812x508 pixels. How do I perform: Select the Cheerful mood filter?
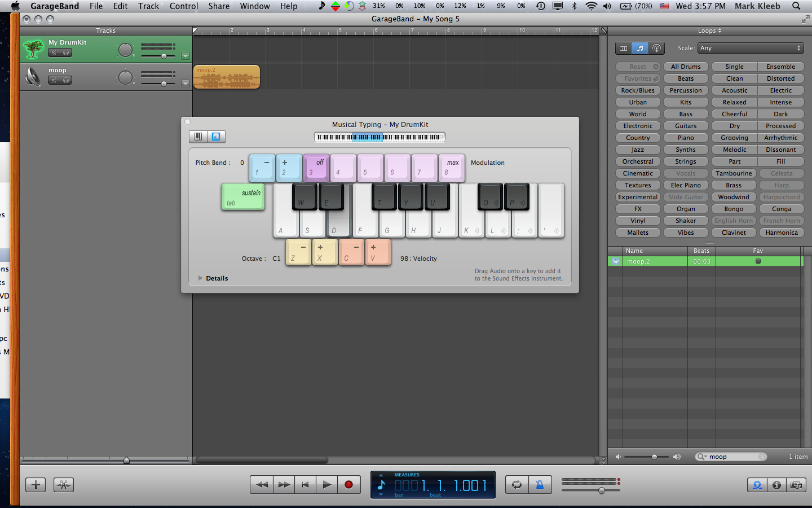coord(734,114)
